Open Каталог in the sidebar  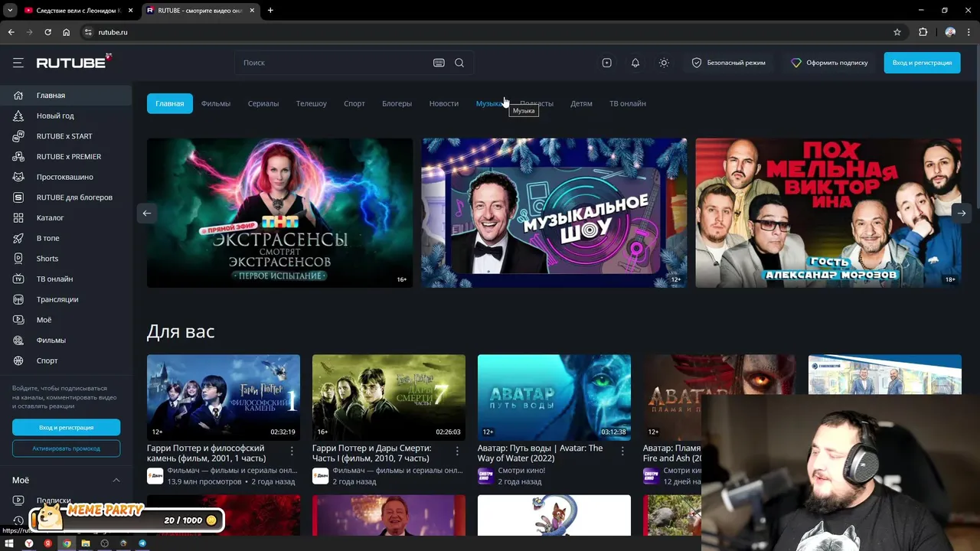pyautogui.click(x=66, y=218)
